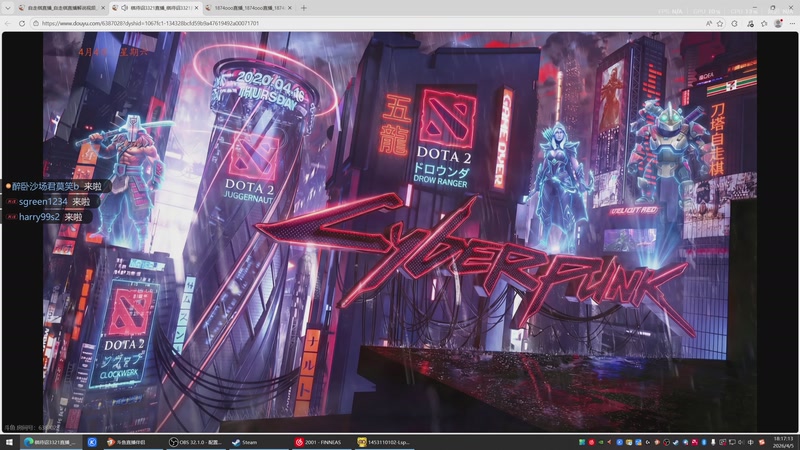Click the live stream video area
Image resolution: width=800 pixels, height=450 pixels.
coord(399,232)
